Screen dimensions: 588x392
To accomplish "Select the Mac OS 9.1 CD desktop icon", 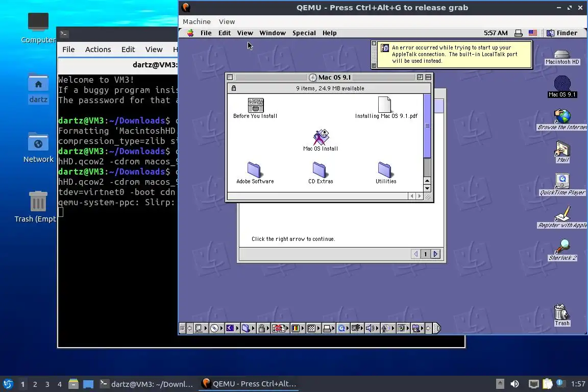I will click(562, 87).
